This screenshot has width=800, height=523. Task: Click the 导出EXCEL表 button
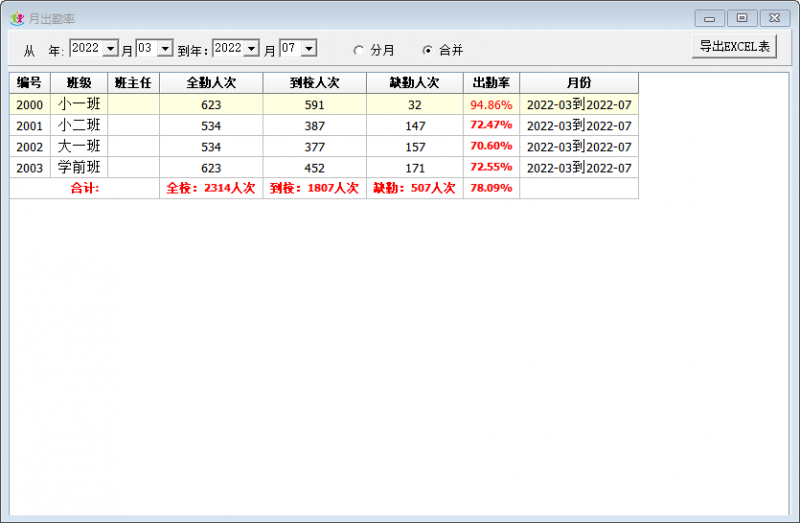(x=734, y=46)
